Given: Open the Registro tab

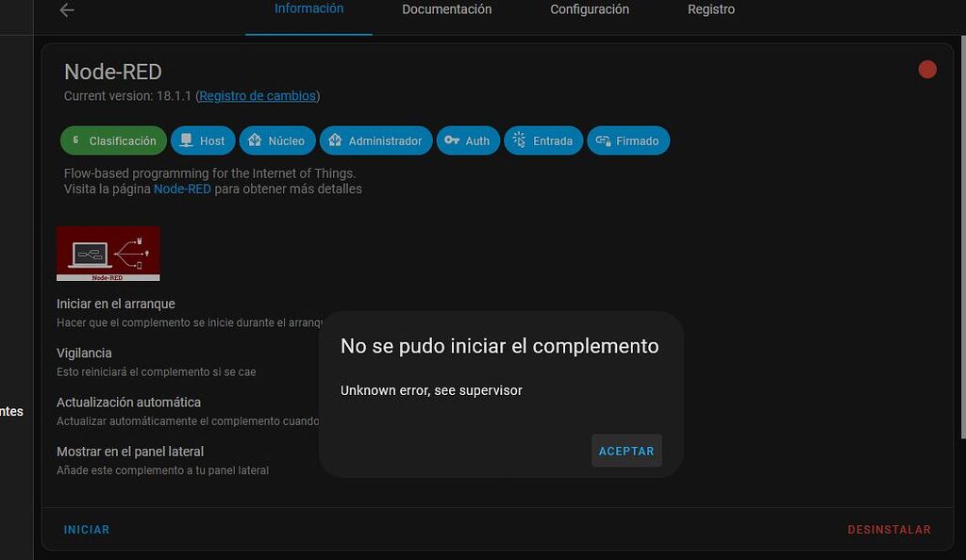Looking at the screenshot, I should click(x=710, y=8).
